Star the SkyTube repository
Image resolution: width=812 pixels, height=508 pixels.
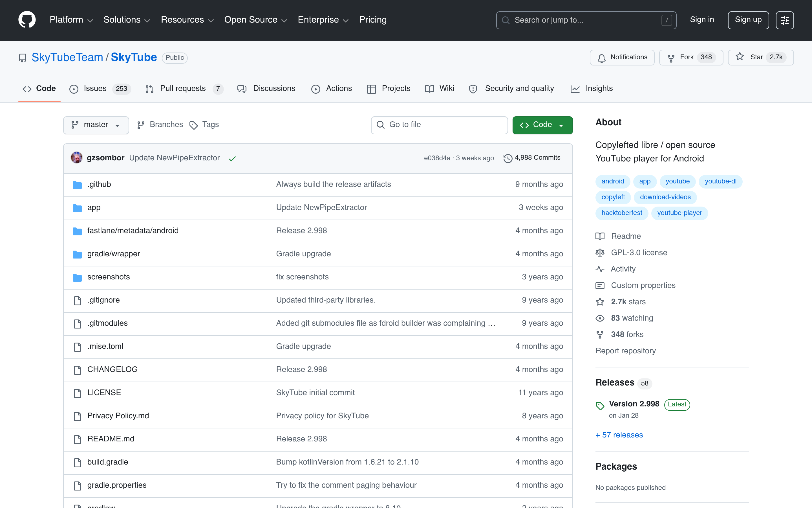pyautogui.click(x=761, y=58)
